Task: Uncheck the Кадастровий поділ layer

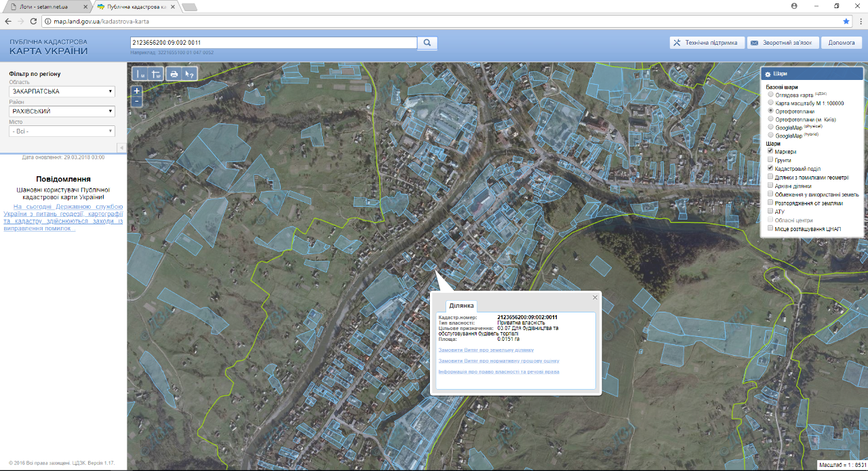Action: [770, 168]
